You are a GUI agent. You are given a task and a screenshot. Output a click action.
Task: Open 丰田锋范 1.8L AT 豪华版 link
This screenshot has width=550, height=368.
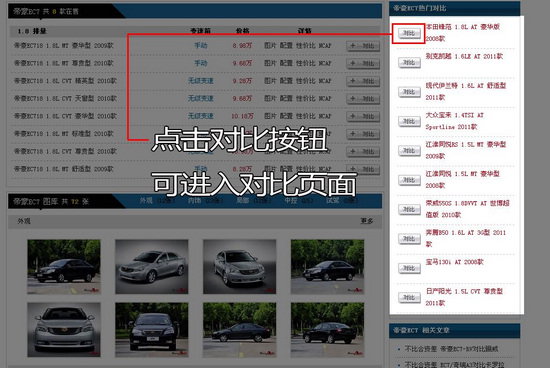(463, 33)
